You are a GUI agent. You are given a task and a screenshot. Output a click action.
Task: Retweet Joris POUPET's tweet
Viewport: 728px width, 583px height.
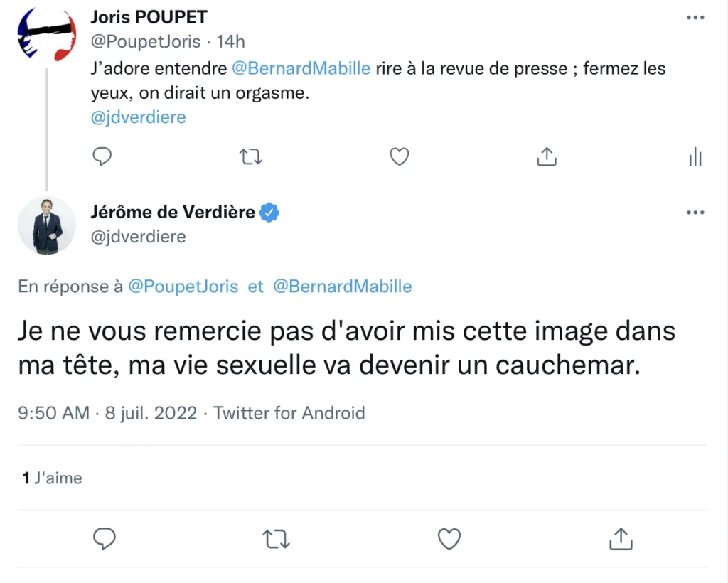coord(250,156)
